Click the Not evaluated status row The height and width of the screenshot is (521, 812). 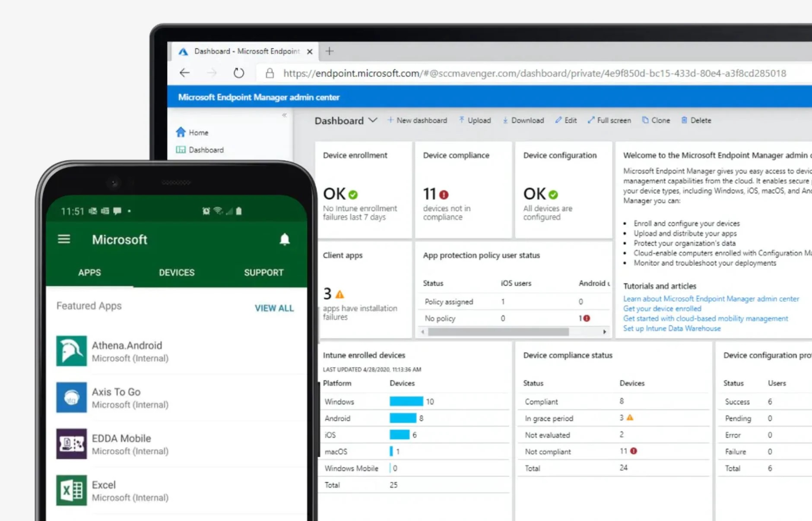click(613, 435)
